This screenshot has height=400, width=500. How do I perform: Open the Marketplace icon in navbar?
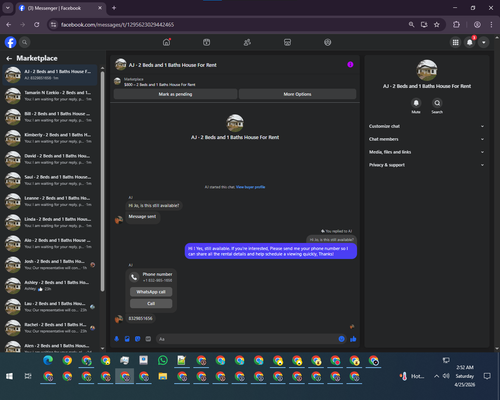[287, 42]
